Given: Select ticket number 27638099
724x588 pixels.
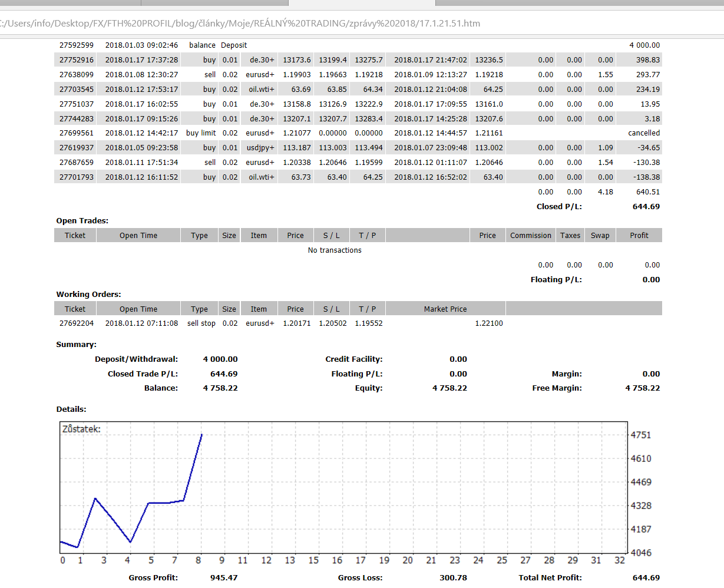Looking at the screenshot, I should 77,75.
